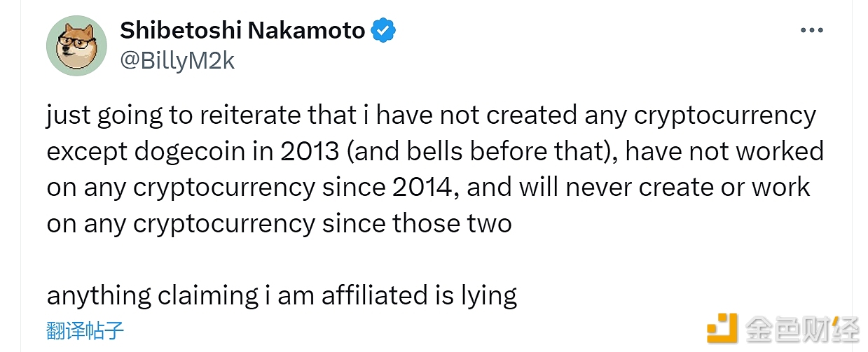This screenshot has width=868, height=352.
Task: Click the 金色财经 watermark text
Action: [x=801, y=329]
